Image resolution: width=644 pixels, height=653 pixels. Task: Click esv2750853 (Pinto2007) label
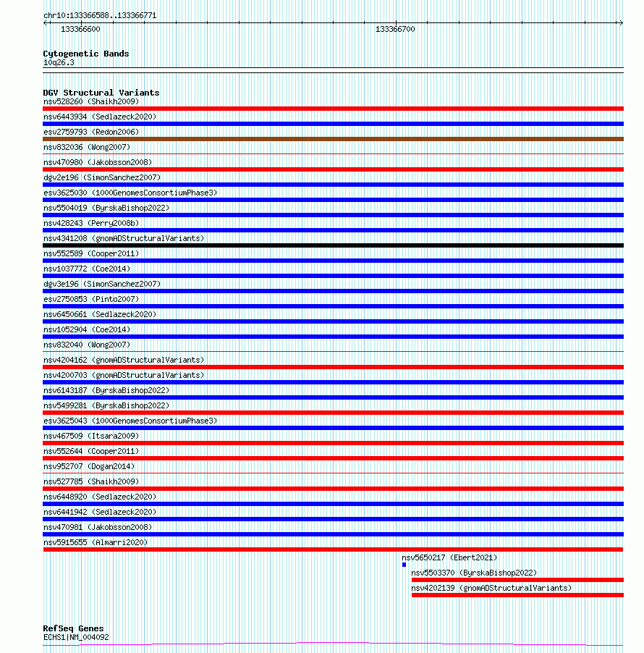91,299
